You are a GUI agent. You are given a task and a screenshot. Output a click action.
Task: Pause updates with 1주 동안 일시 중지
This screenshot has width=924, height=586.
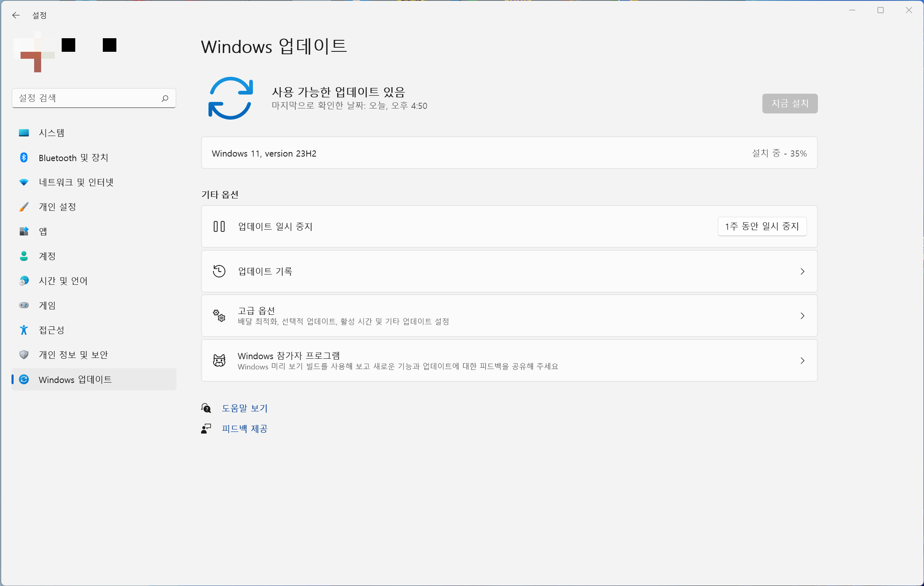[762, 226]
